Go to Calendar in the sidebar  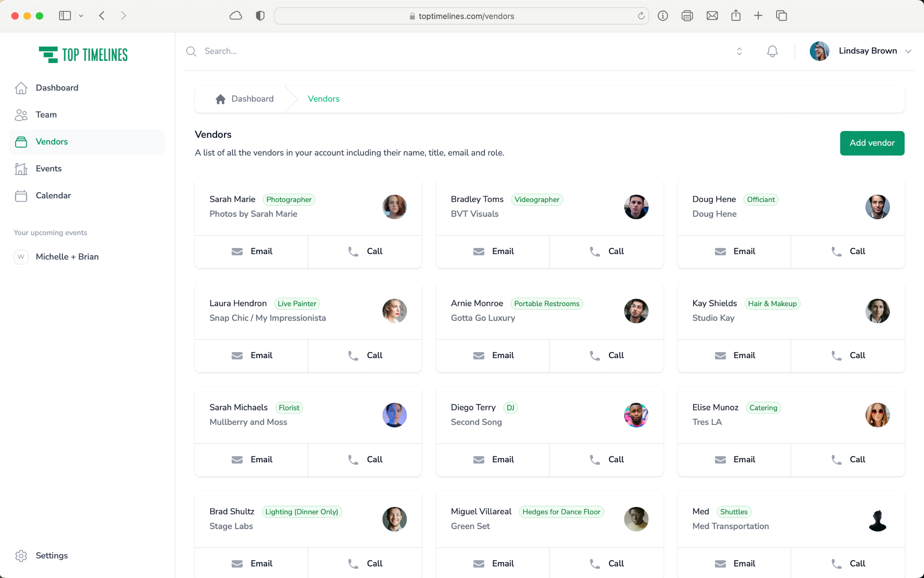pyautogui.click(x=53, y=196)
